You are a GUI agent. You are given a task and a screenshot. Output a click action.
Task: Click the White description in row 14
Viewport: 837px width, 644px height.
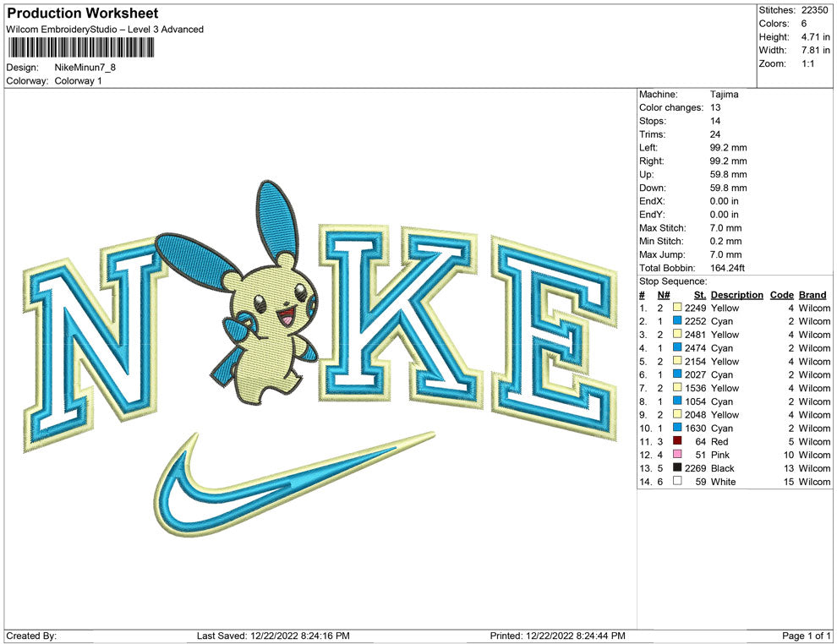724,481
